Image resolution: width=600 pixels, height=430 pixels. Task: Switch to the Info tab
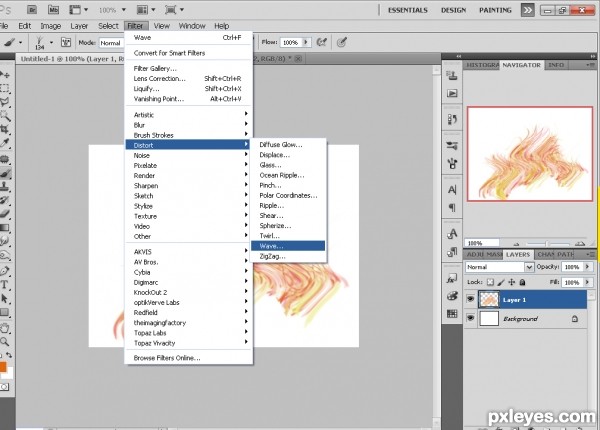[556, 65]
